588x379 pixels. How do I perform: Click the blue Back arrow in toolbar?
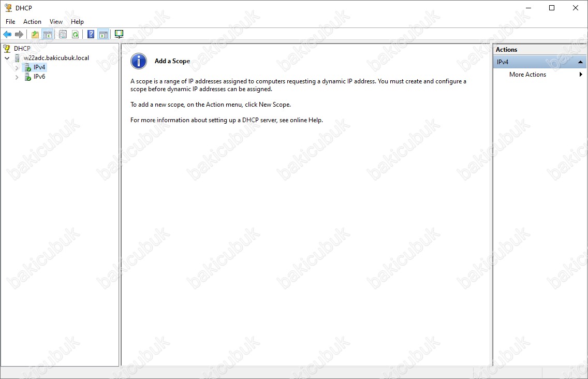[x=7, y=35]
